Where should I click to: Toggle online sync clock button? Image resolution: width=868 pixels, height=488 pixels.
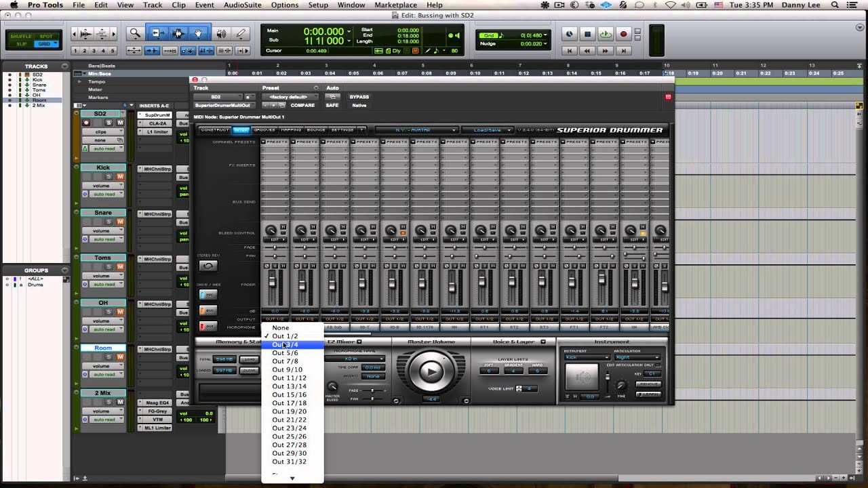coord(569,34)
